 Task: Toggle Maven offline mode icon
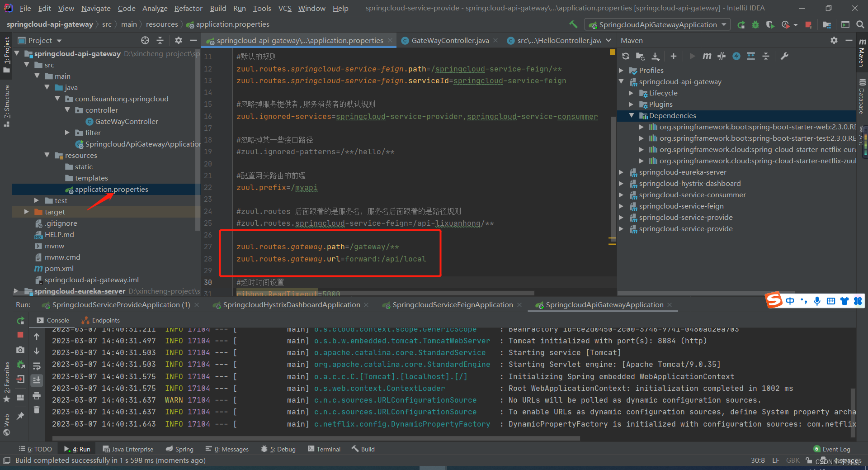[722, 56]
